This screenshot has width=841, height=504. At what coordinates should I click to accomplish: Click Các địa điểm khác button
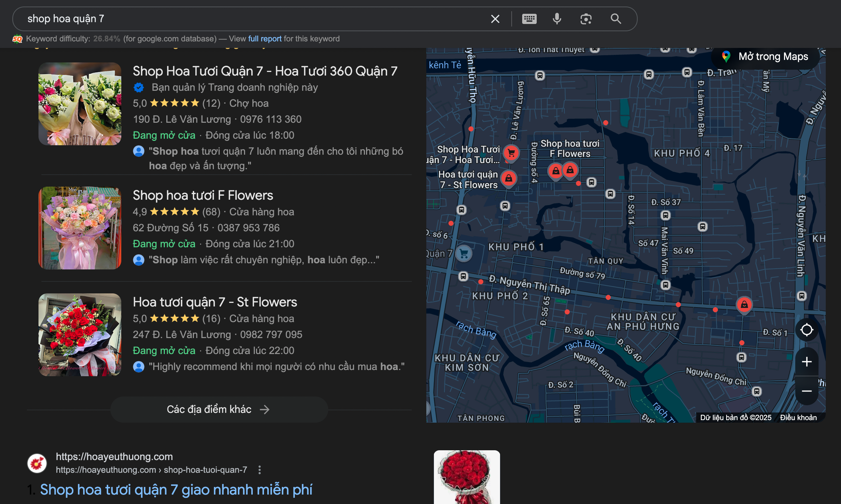[x=219, y=410]
